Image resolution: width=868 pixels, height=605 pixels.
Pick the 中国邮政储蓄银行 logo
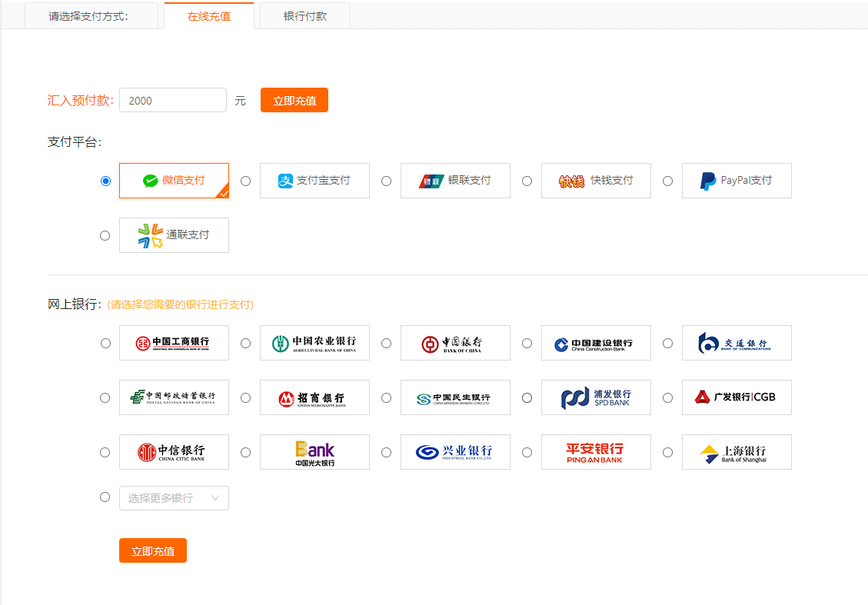point(174,397)
